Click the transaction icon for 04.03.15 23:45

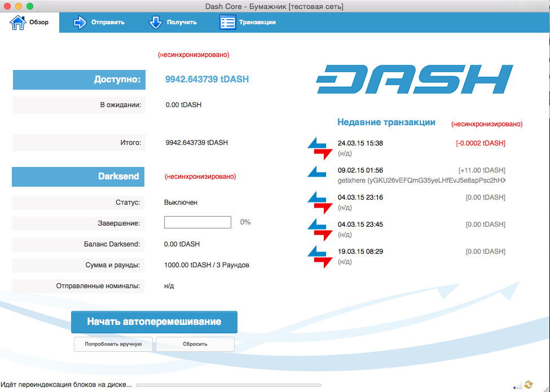[x=320, y=230]
